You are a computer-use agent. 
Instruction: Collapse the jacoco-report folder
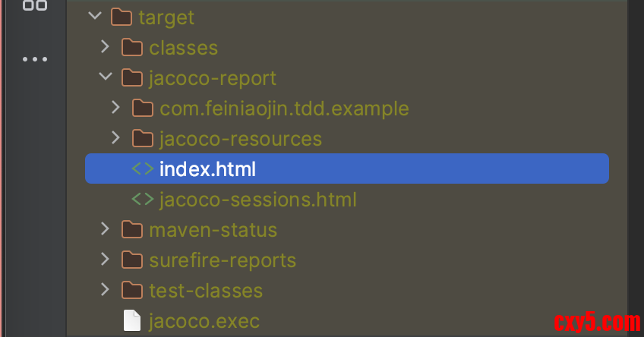point(106,78)
